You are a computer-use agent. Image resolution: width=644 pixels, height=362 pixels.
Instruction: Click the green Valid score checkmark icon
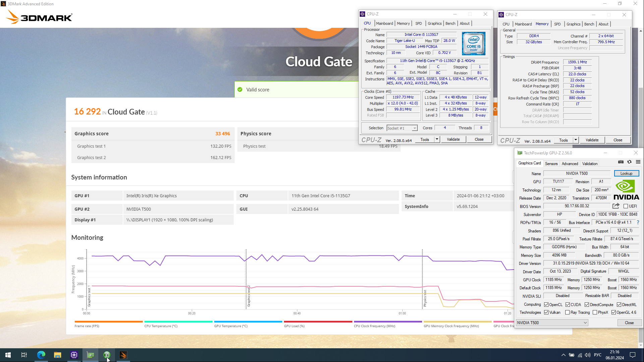[240, 89]
